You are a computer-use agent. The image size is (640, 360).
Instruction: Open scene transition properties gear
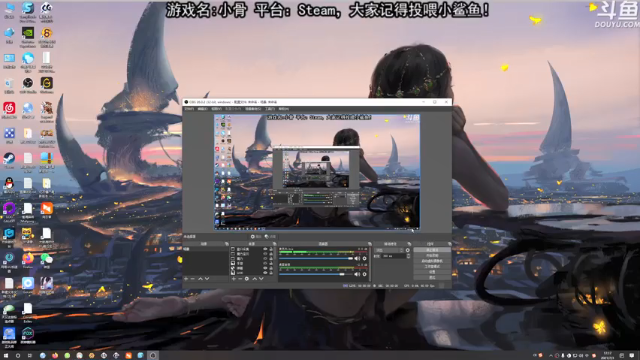(x=408, y=250)
